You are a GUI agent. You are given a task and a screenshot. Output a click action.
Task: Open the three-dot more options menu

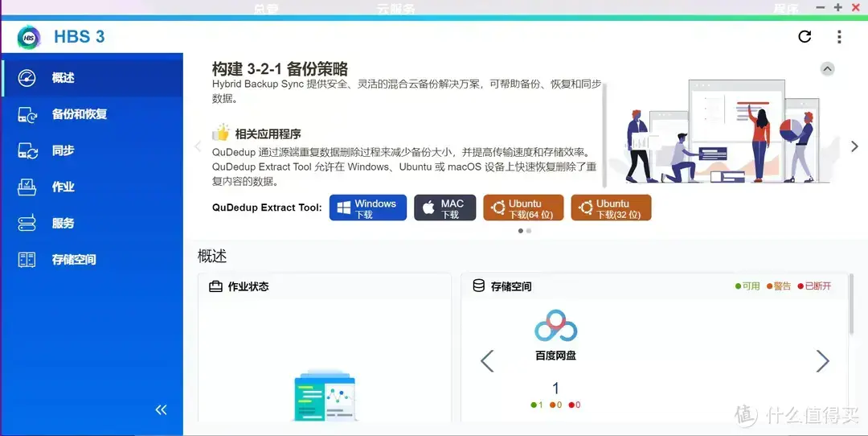click(839, 36)
